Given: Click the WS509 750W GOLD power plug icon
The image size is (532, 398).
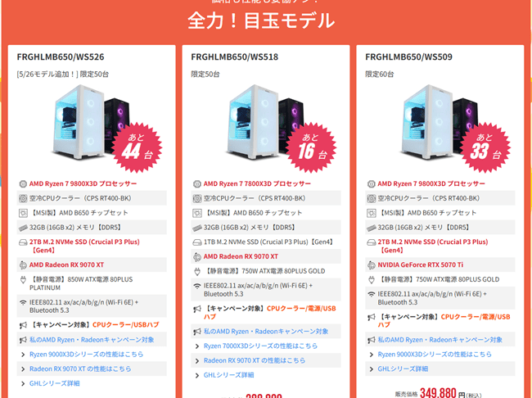Looking at the screenshot, I should (x=372, y=279).
